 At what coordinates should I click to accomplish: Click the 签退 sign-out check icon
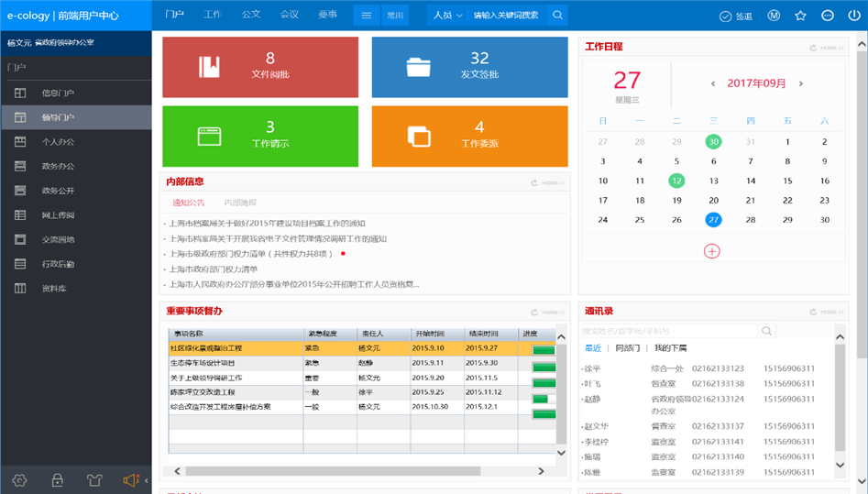(x=726, y=16)
